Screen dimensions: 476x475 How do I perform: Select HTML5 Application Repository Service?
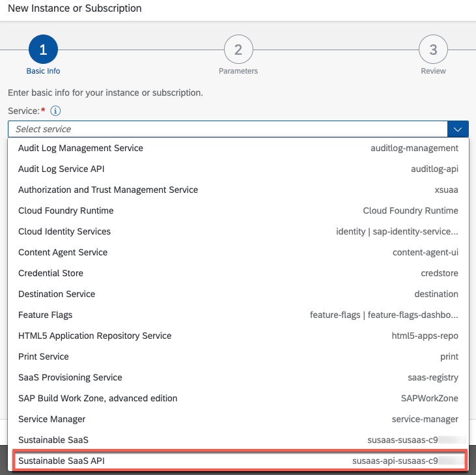tap(238, 336)
